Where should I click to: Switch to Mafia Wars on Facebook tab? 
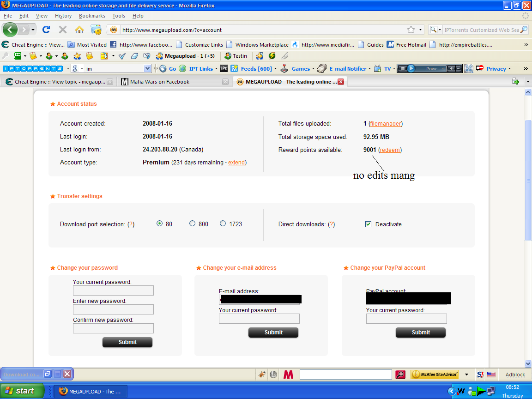coord(174,82)
